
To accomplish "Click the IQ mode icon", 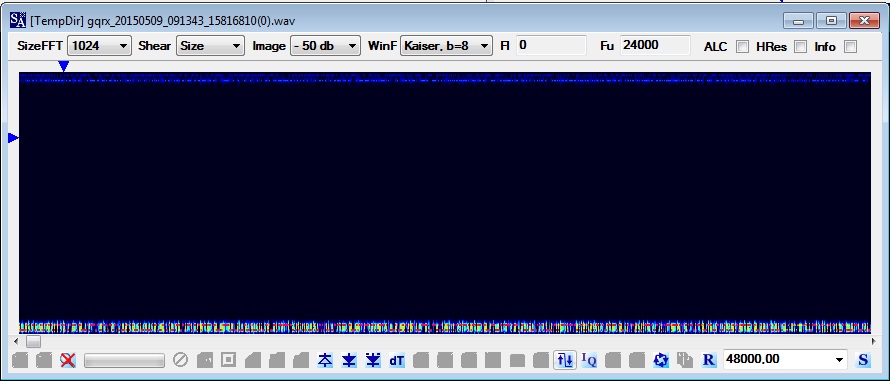I will pyautogui.click(x=589, y=360).
